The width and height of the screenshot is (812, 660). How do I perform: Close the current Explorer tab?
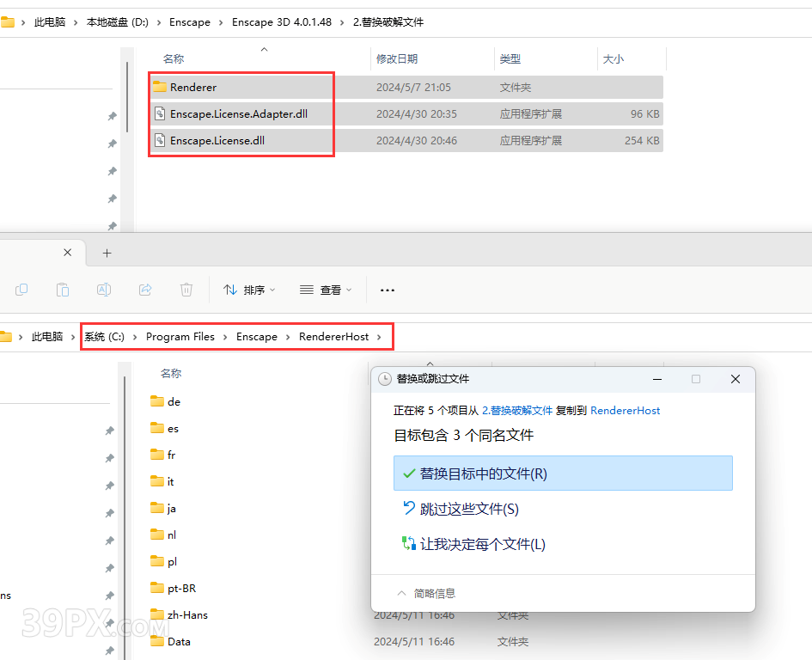coord(68,253)
